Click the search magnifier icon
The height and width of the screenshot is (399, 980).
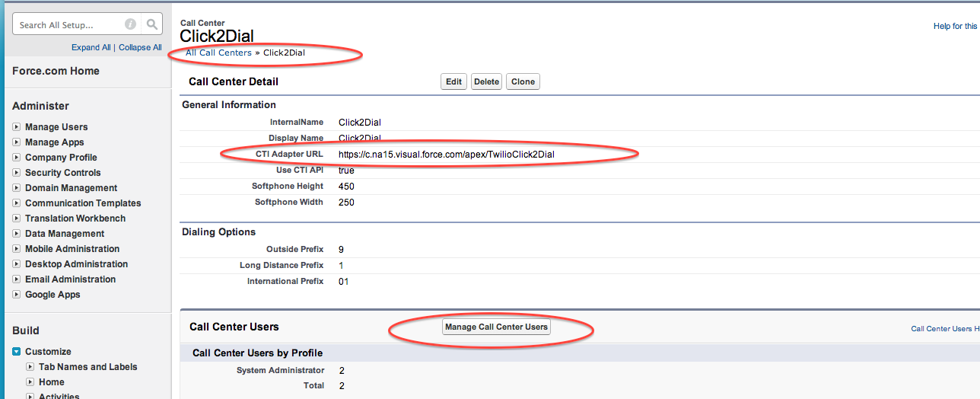tap(153, 24)
